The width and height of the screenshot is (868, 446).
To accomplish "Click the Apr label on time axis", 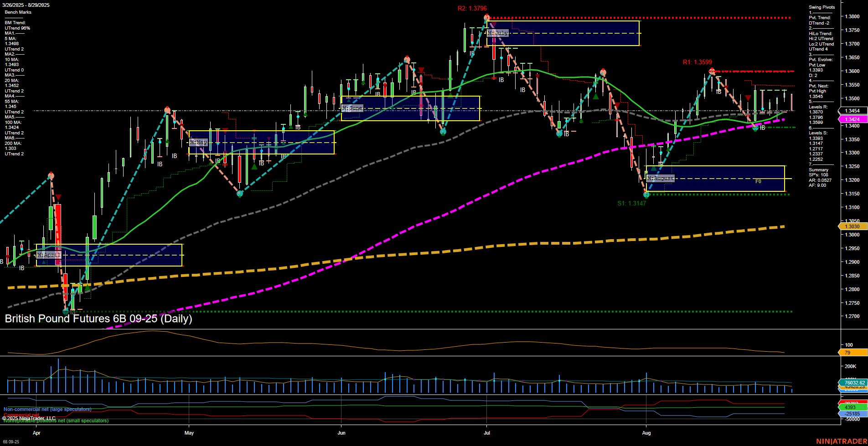I will pyautogui.click(x=36, y=433).
